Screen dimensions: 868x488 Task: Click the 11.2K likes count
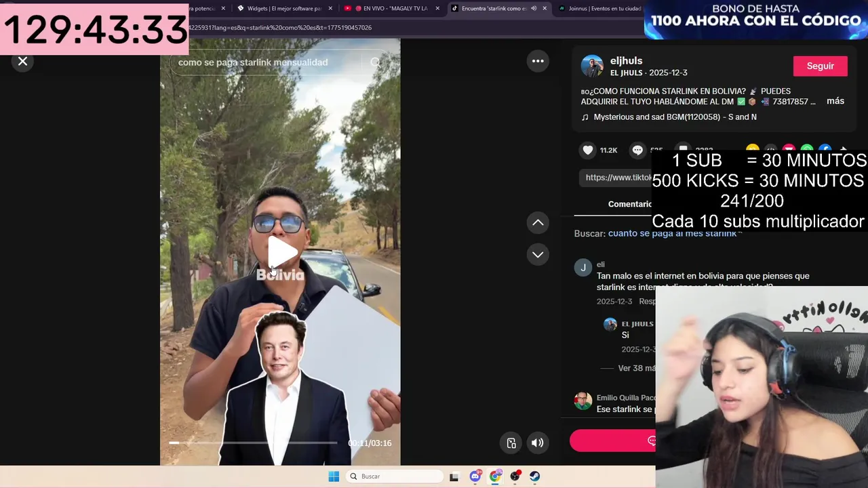click(x=608, y=150)
